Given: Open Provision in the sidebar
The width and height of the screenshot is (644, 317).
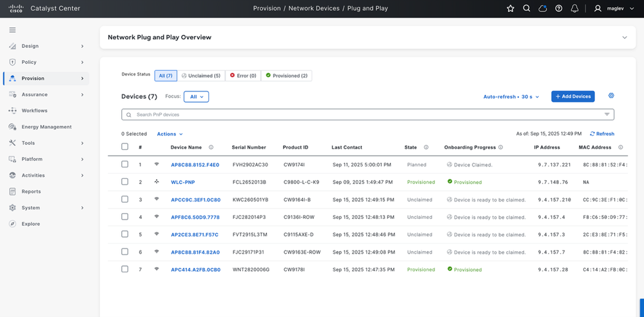Looking at the screenshot, I should tap(46, 78).
